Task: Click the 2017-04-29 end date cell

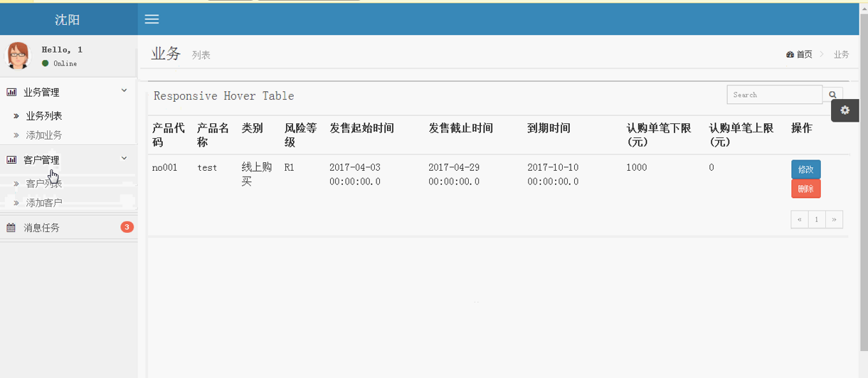Action: point(454,174)
